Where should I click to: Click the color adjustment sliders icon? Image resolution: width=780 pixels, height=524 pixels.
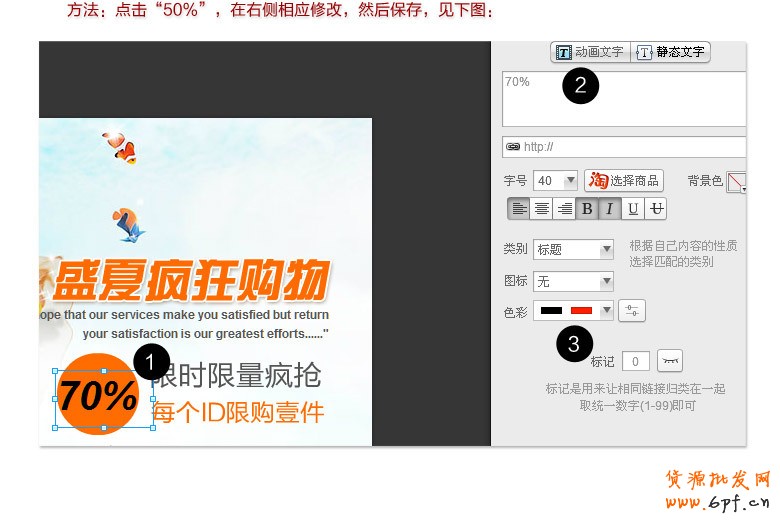[x=631, y=311]
